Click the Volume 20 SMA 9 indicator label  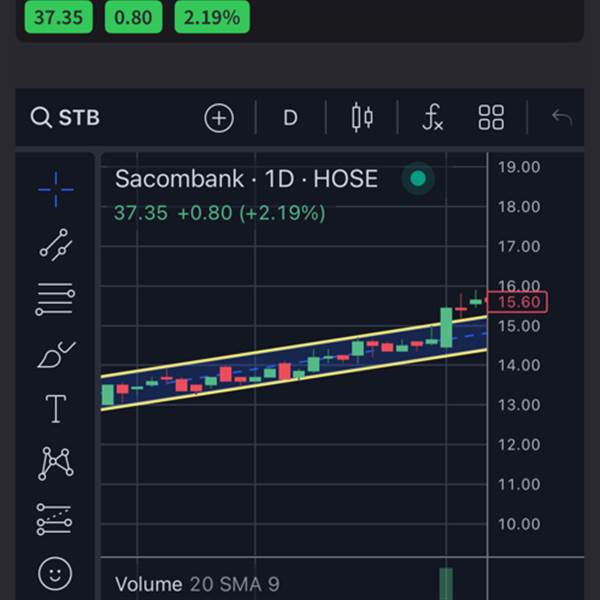pyautogui.click(x=197, y=584)
